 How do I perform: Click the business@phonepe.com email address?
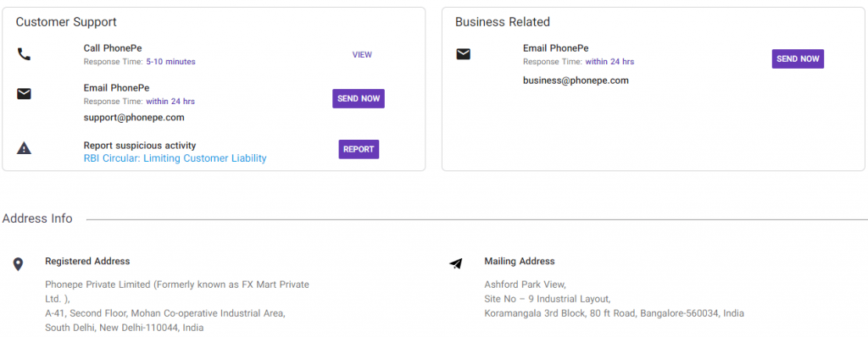pos(576,80)
